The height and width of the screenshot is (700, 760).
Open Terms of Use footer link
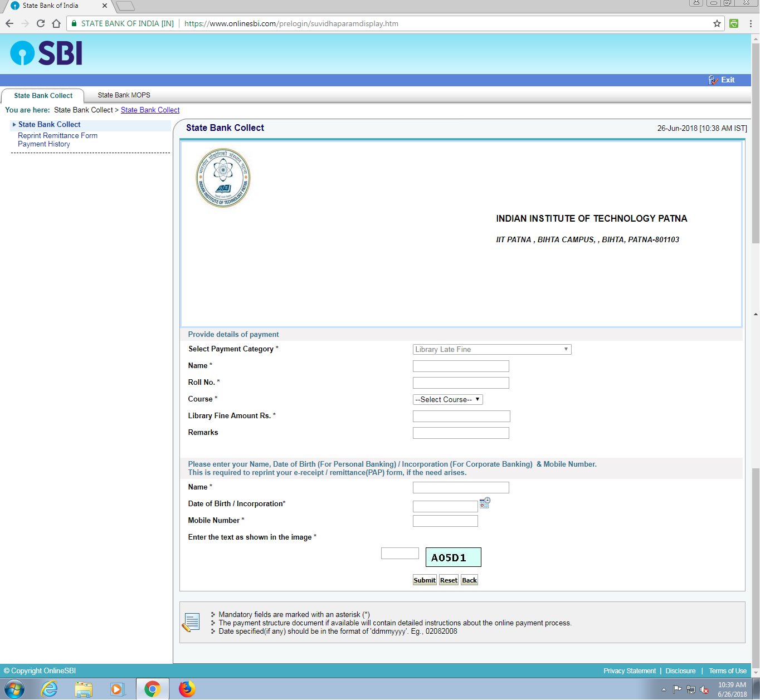(x=728, y=671)
